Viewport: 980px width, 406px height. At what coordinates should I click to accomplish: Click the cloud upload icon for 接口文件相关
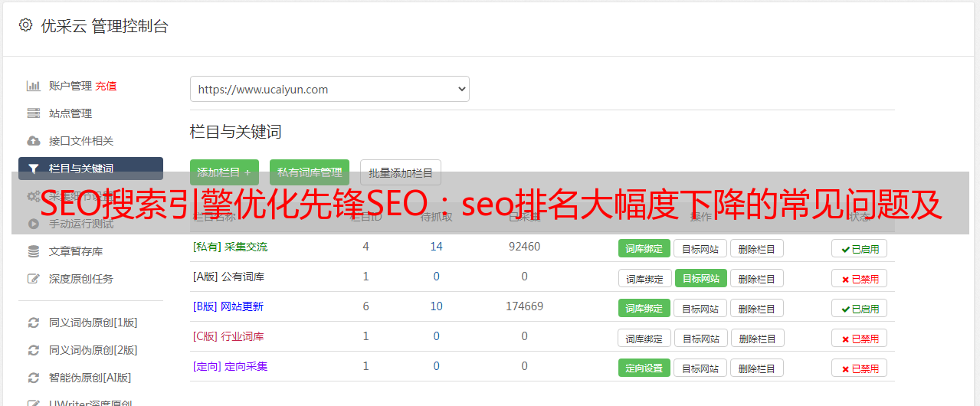[x=34, y=141]
